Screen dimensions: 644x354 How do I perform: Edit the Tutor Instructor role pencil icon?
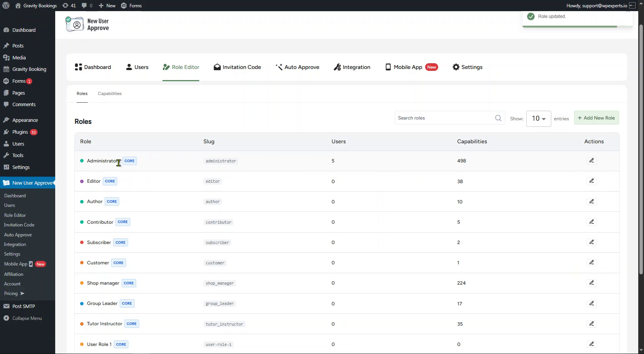(x=591, y=324)
